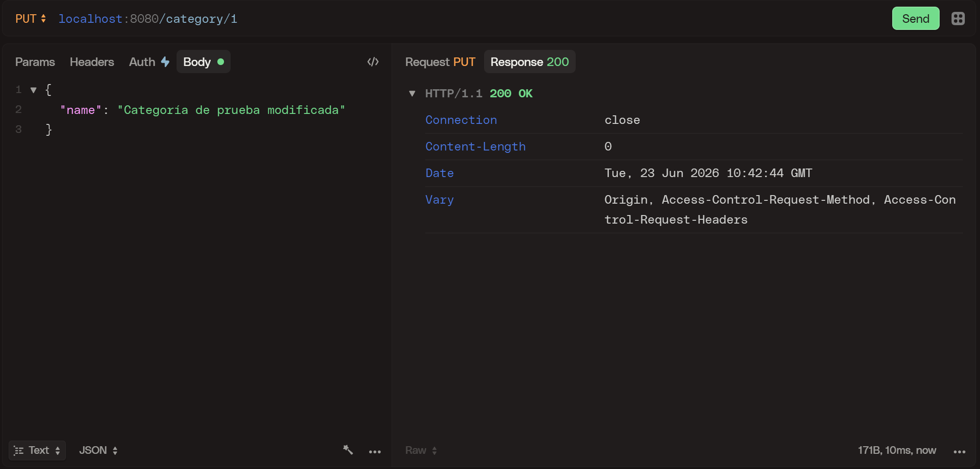Click the date value Tue, 23 Jun 2026
Screen dimensions: 980x469
[709, 173]
